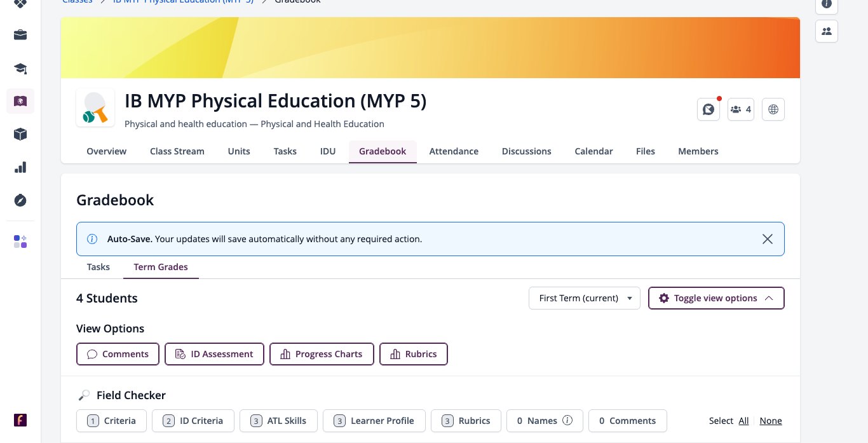Select the ATL Skills field checker

[278, 421]
